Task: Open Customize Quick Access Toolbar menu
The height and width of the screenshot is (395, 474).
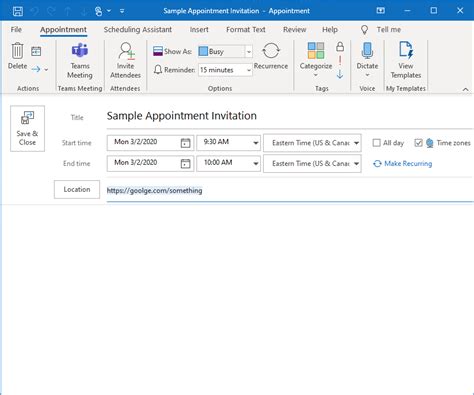Action: 122,11
